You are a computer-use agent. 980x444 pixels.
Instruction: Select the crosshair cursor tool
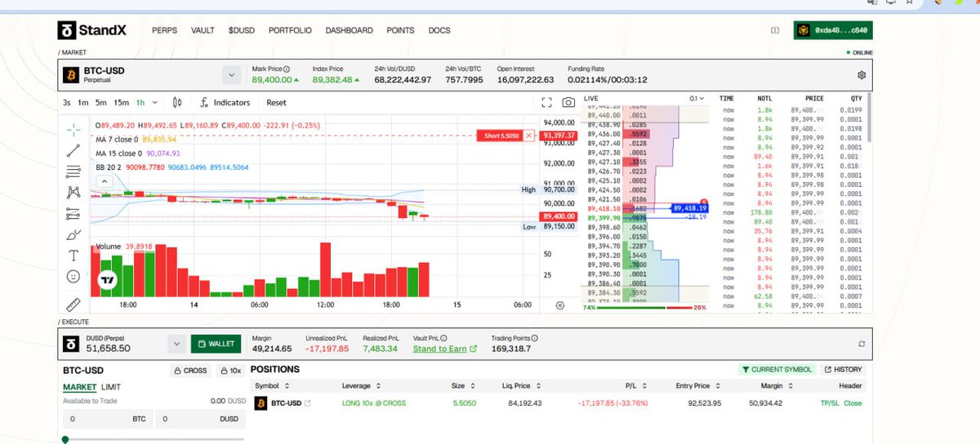coord(73,129)
